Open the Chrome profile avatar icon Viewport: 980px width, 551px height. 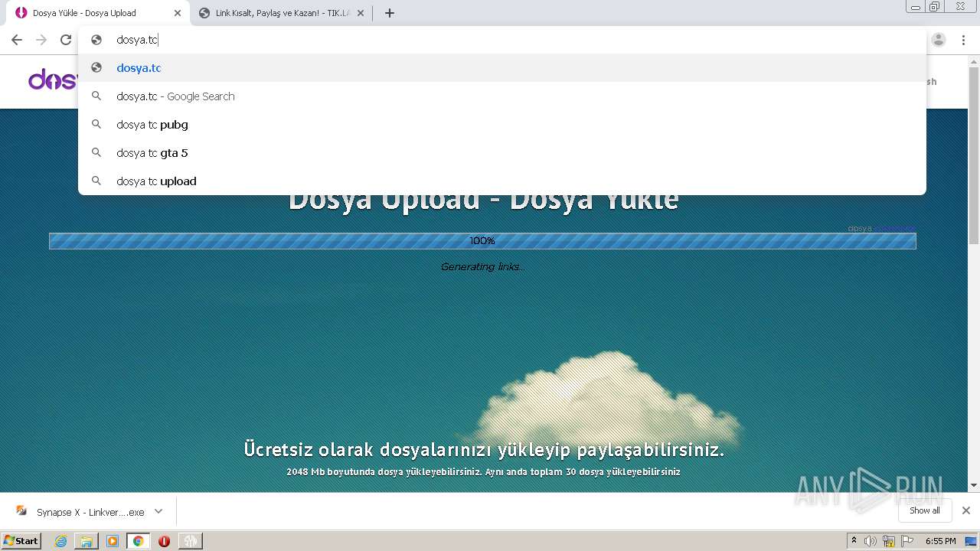pos(939,40)
